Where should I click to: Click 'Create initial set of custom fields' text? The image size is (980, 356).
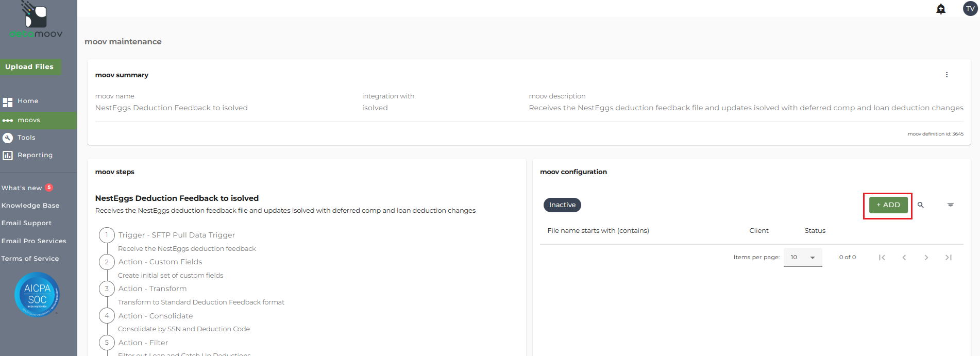(x=171, y=276)
